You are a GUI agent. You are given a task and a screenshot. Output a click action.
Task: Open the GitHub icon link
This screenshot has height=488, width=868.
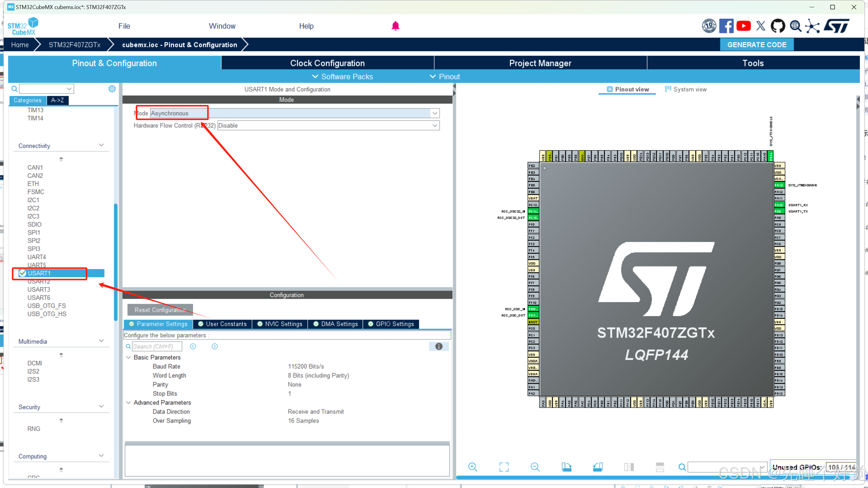pyautogui.click(x=778, y=26)
